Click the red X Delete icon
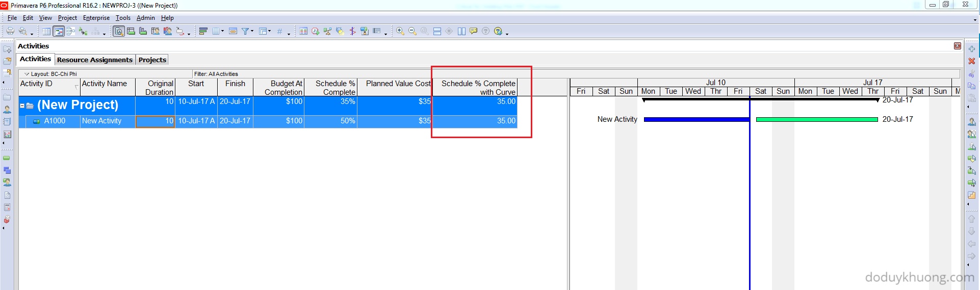The width and height of the screenshot is (980, 290). click(971, 61)
